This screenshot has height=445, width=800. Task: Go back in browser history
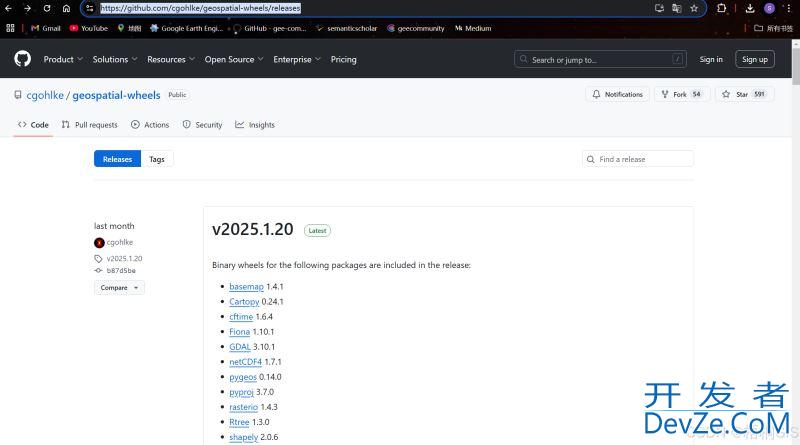pos(8,8)
